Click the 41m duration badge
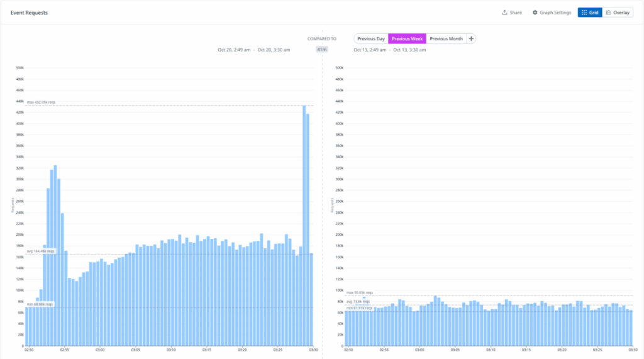The height and width of the screenshot is (359, 644). pos(321,50)
